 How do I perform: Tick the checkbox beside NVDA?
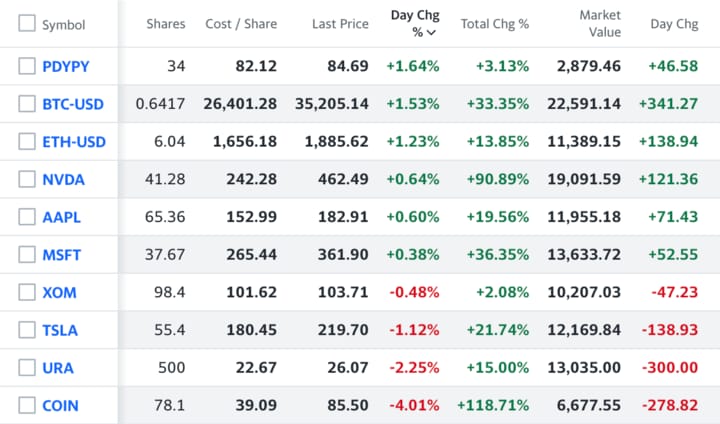click(27, 180)
